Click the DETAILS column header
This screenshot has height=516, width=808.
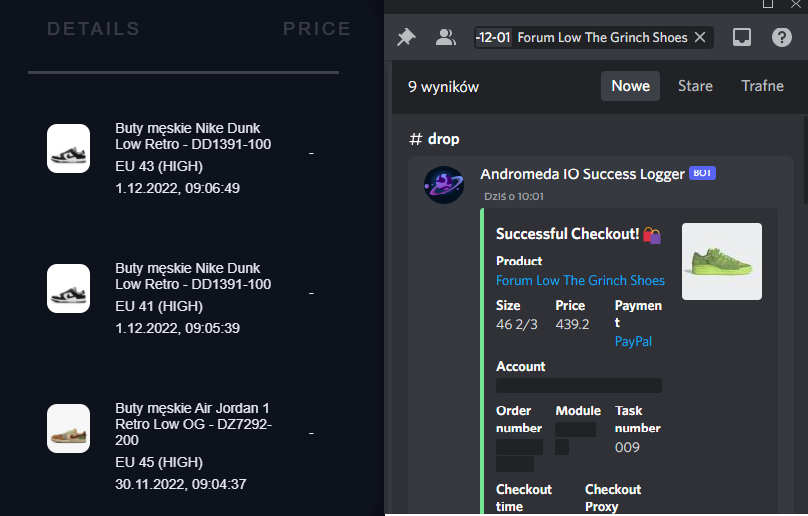click(93, 29)
